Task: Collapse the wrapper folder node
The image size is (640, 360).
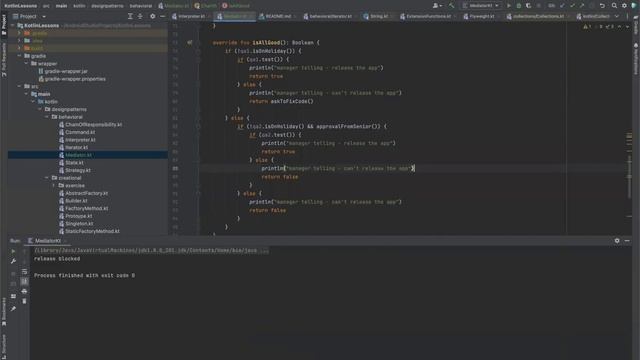Action: [x=27, y=64]
